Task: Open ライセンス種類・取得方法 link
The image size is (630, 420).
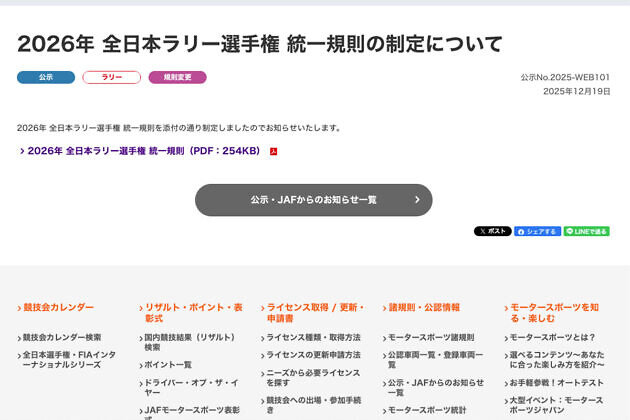Action: pos(313,338)
